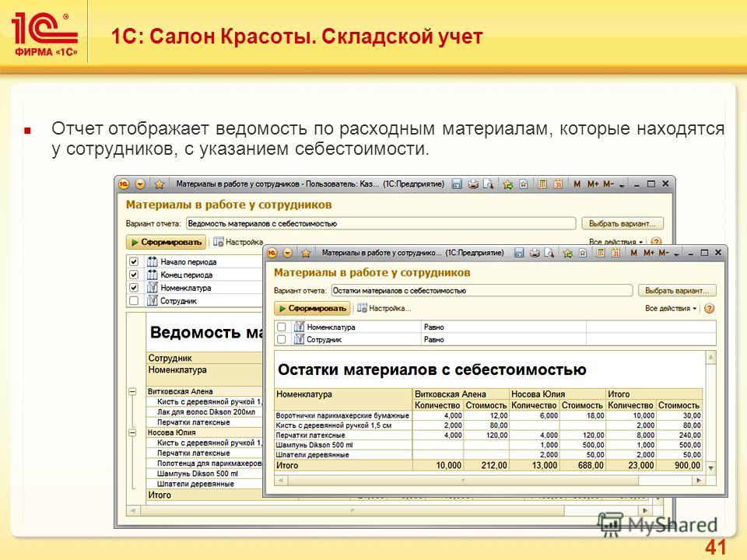Click the print icon in the back window title bar
The height and width of the screenshot is (560, 747).
pyautogui.click(x=472, y=184)
